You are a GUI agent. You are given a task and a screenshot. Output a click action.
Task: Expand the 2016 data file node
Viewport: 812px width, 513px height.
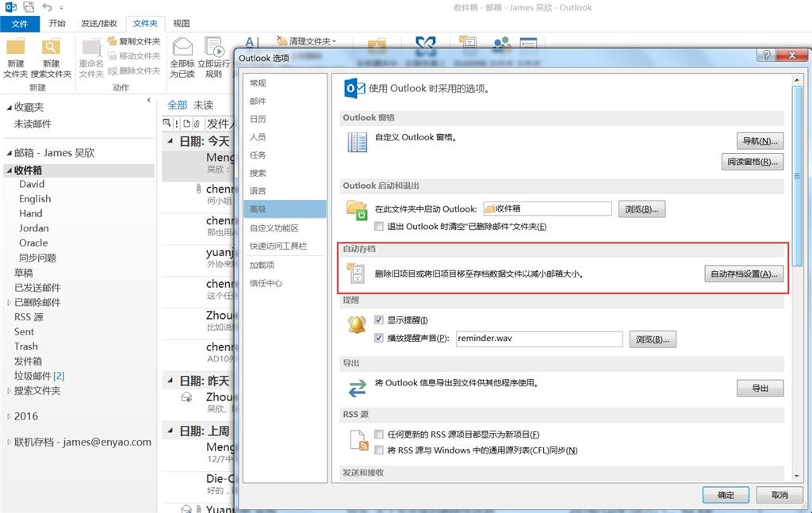tap(9, 416)
